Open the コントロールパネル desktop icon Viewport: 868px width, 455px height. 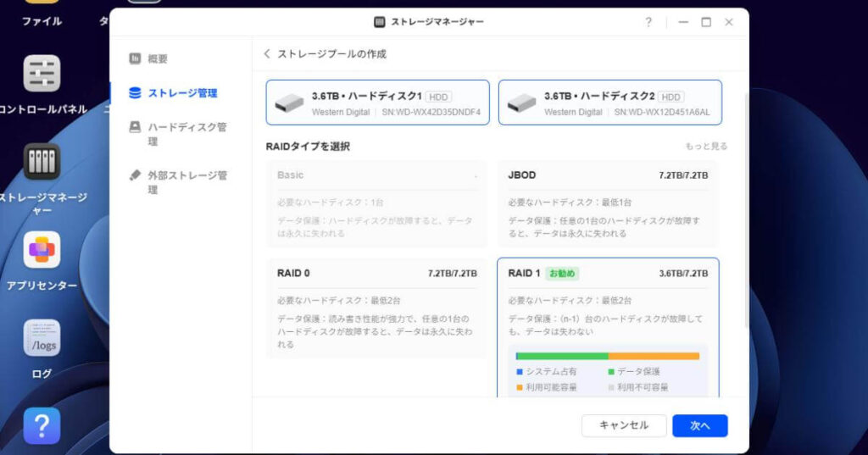pos(42,74)
